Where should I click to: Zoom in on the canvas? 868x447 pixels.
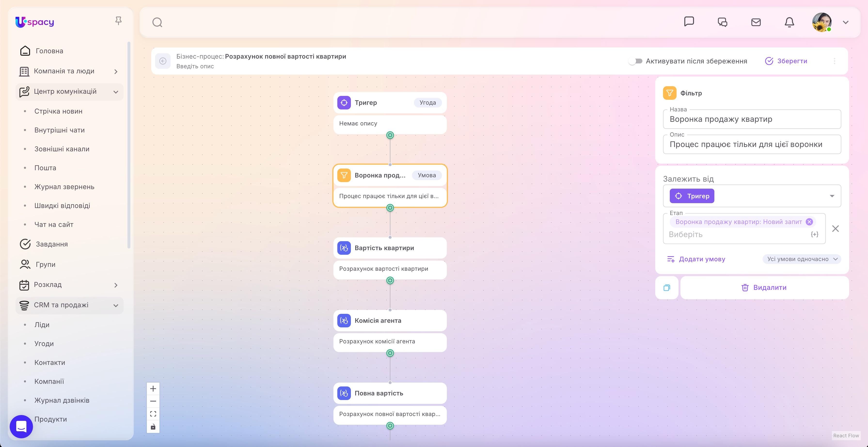tap(153, 389)
